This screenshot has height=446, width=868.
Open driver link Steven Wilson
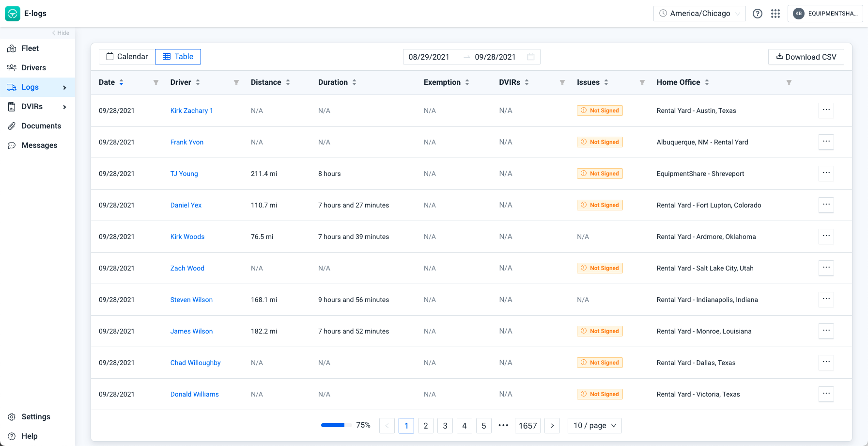pyautogui.click(x=191, y=300)
